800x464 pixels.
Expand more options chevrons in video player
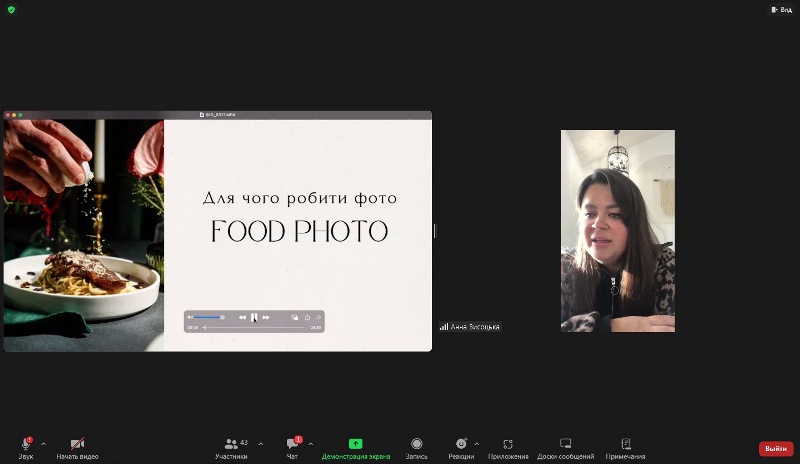tap(319, 318)
